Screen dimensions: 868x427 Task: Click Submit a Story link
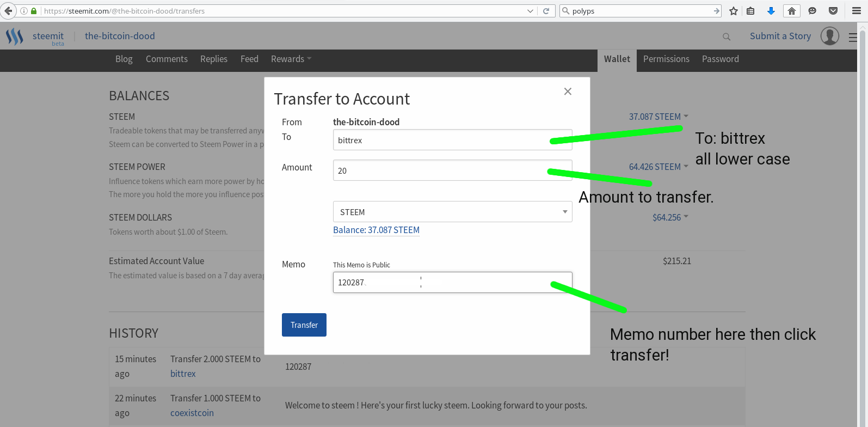pyautogui.click(x=780, y=36)
